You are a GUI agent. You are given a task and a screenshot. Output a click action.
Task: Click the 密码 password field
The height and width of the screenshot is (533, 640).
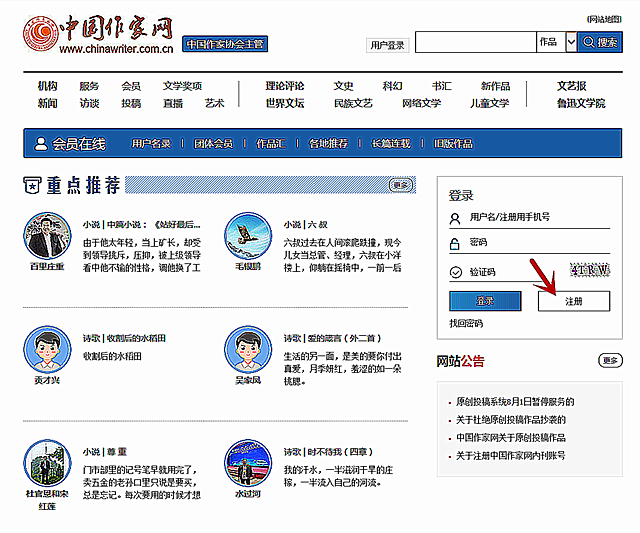pos(535,243)
